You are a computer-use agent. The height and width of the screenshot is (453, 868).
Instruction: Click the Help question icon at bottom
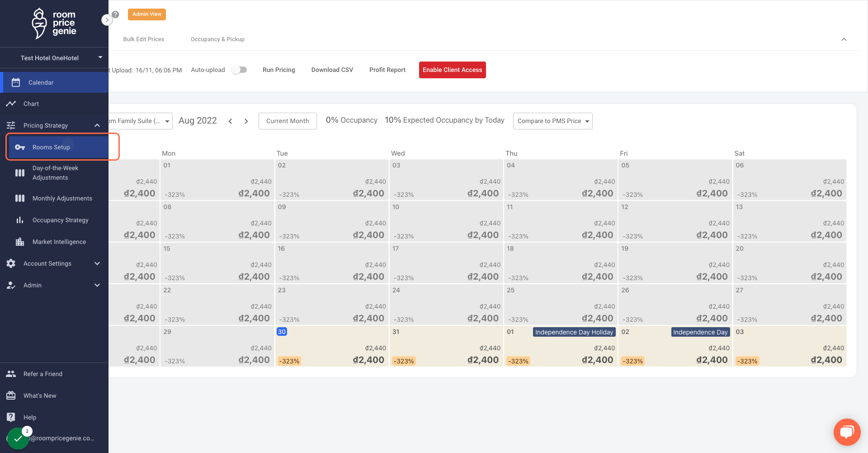point(11,417)
